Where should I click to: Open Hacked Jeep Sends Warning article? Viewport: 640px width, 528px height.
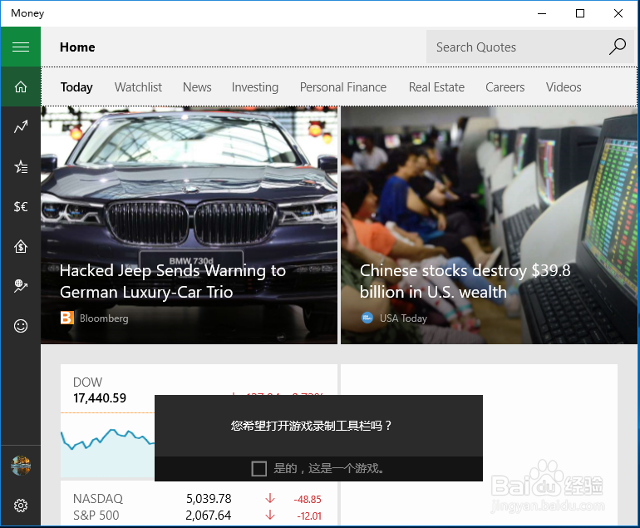pyautogui.click(x=173, y=281)
